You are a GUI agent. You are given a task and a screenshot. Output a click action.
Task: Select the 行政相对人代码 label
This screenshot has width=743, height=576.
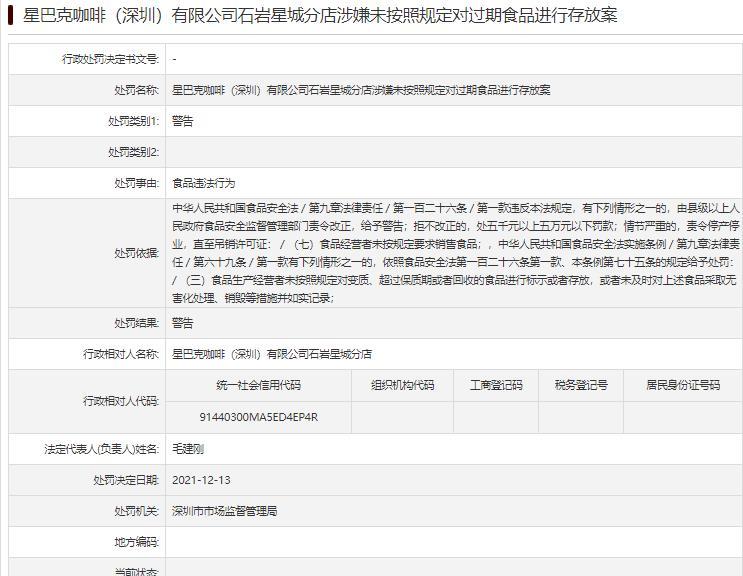121,401
